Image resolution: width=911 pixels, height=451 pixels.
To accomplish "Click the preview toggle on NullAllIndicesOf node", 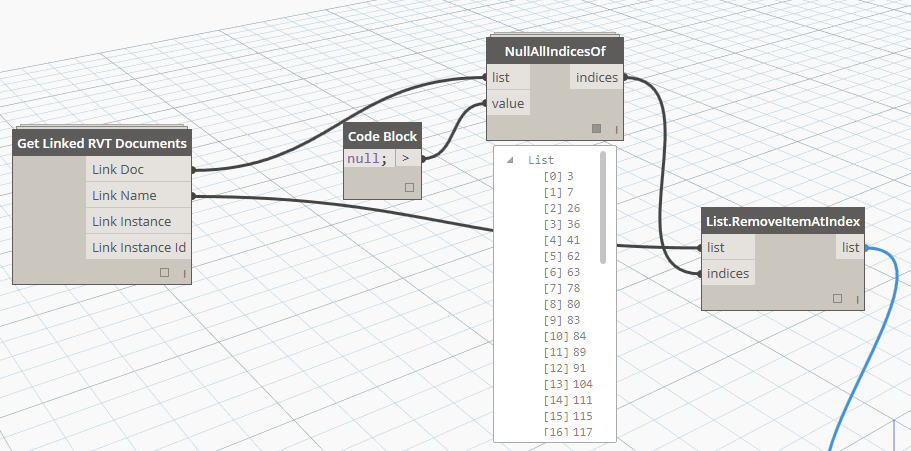I will tap(597, 128).
